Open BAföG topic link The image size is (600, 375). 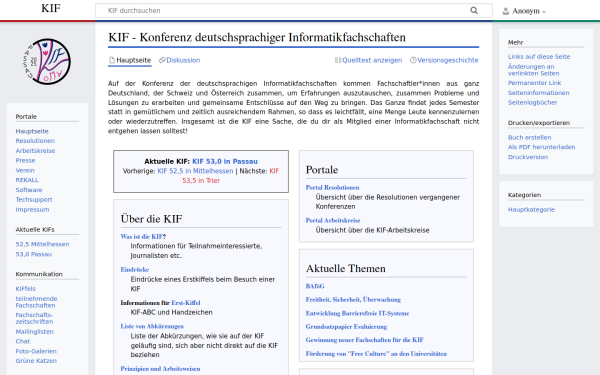click(x=315, y=286)
